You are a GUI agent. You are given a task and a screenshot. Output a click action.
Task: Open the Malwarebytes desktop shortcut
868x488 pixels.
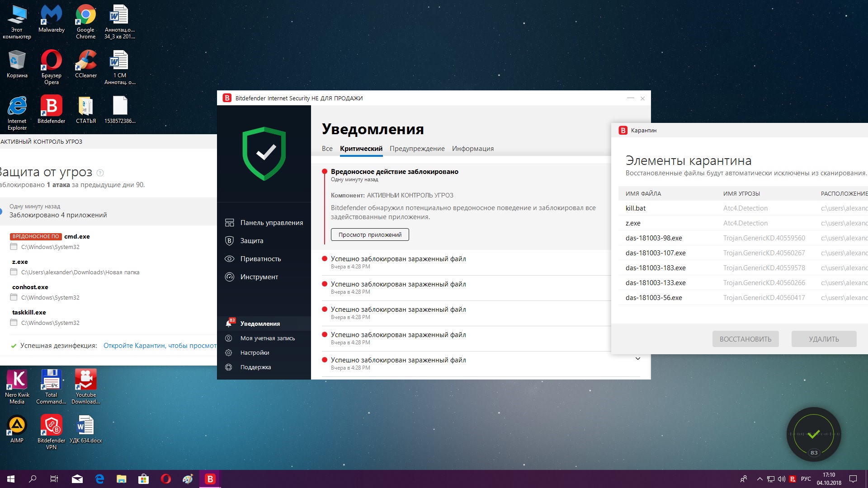click(52, 19)
